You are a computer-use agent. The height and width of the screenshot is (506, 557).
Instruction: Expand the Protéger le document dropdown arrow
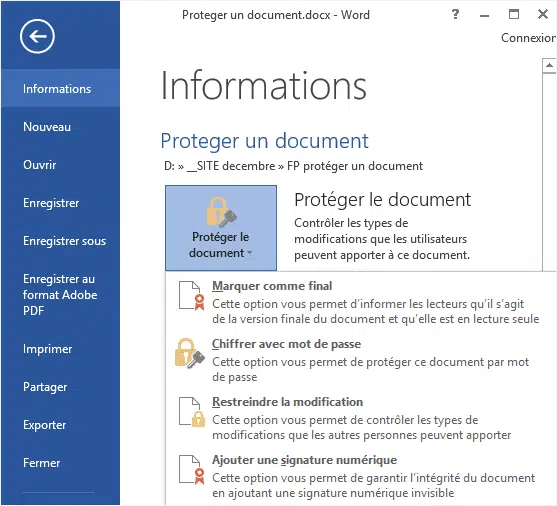point(249,253)
